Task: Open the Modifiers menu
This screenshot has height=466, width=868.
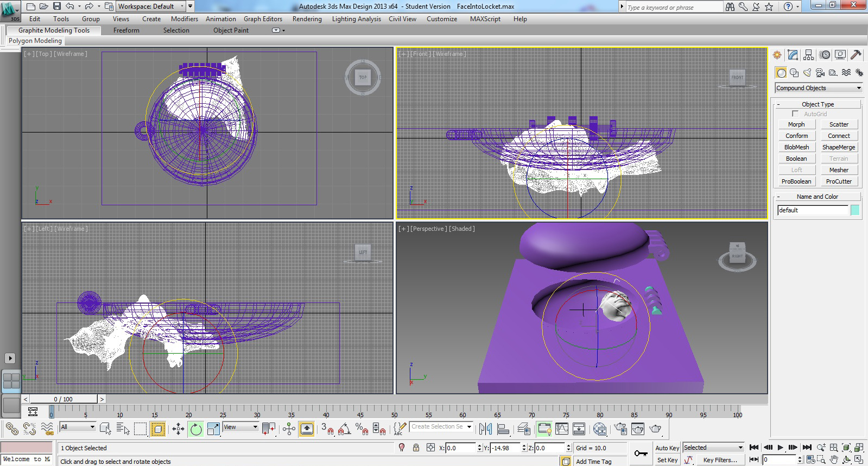Action: 185,19
